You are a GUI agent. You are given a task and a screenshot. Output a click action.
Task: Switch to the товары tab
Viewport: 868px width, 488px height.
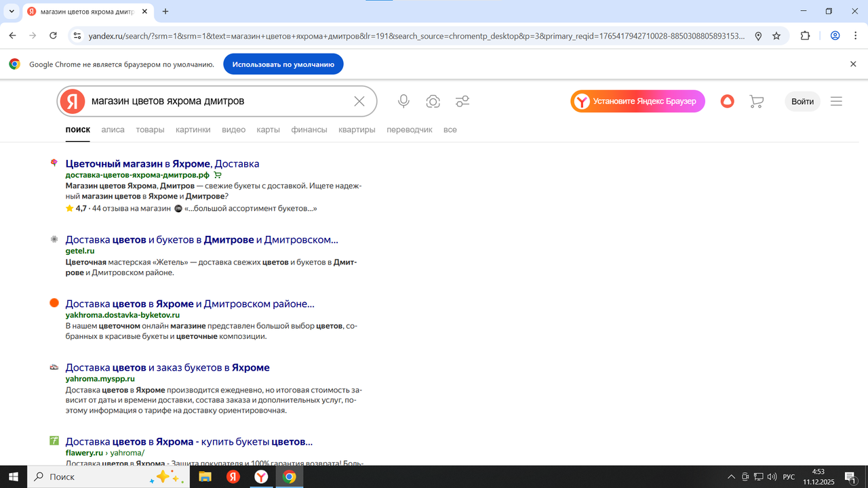(x=150, y=129)
